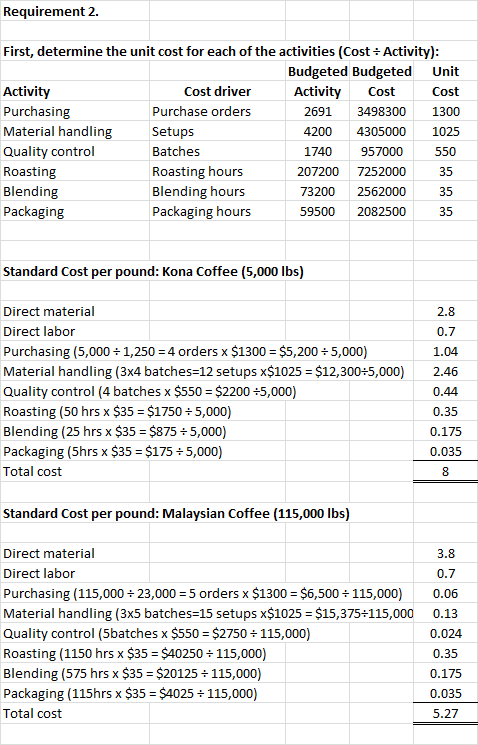Screen dimensions: 478x745
Task: Select the 'Purchase orders' cost driver cell
Action: (201, 111)
